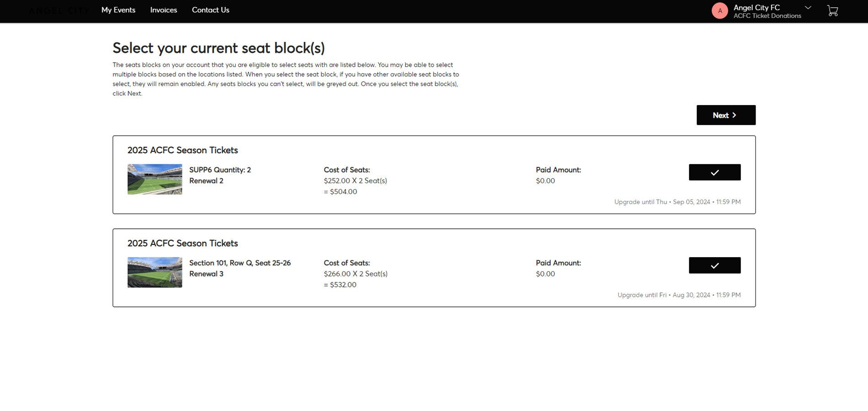Select the Renewal 3 season ticket card
Viewport: 868px width, 411px height.
click(434, 268)
